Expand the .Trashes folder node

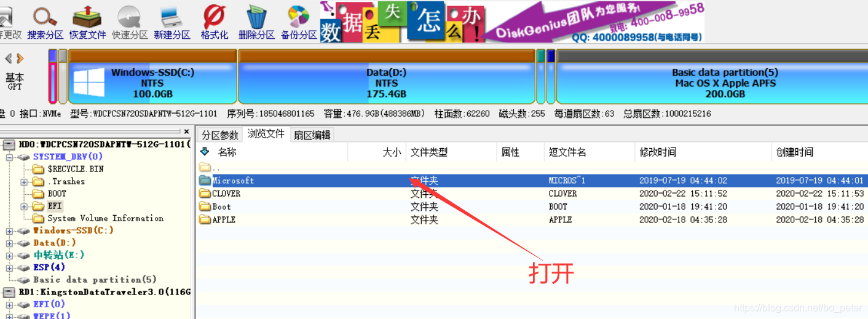click(24, 181)
